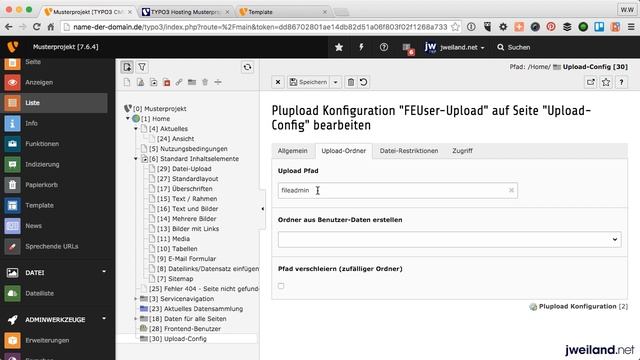Select Aktuelles Datensammlung in tree
Image resolution: width=640 pixels, height=360 pixels.
point(196,309)
